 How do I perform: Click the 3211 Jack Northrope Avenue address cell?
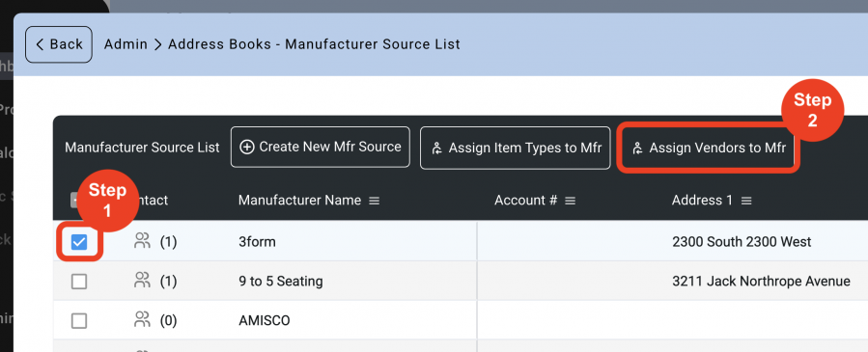point(761,282)
